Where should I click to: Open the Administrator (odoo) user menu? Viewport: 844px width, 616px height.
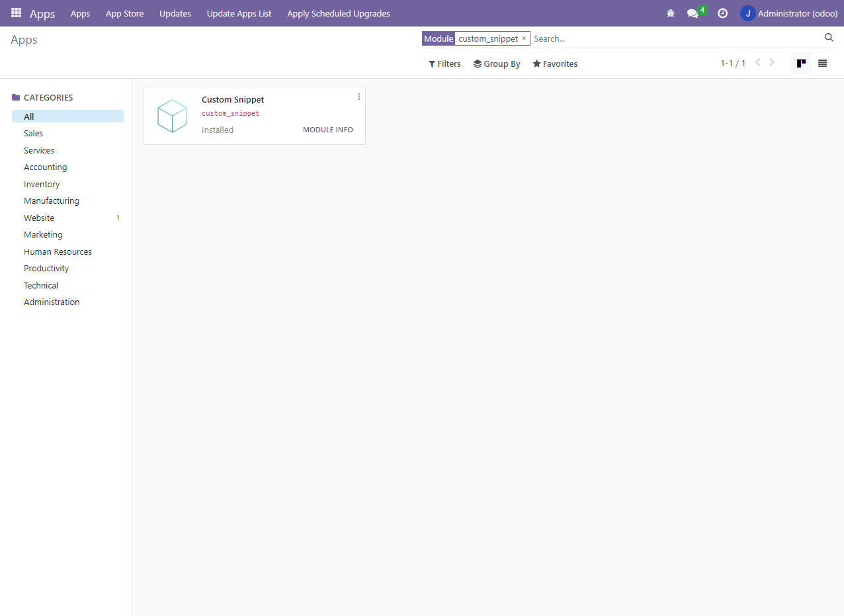point(789,13)
